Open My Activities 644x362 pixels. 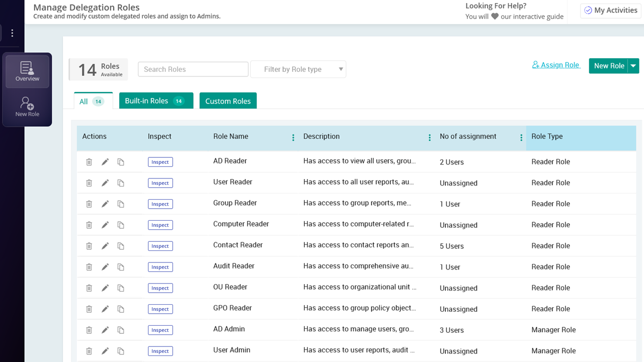[x=610, y=10]
